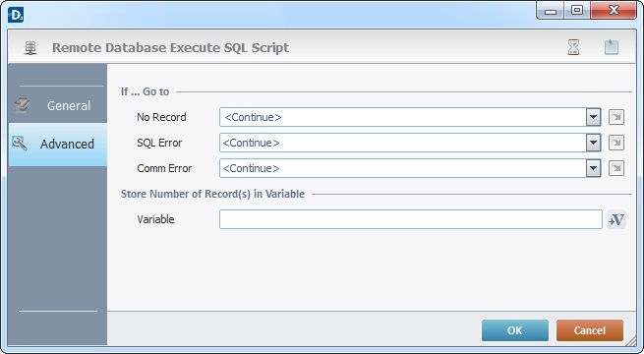Click the No Record combo box field
Screen dimensions: 644x354
410,117
